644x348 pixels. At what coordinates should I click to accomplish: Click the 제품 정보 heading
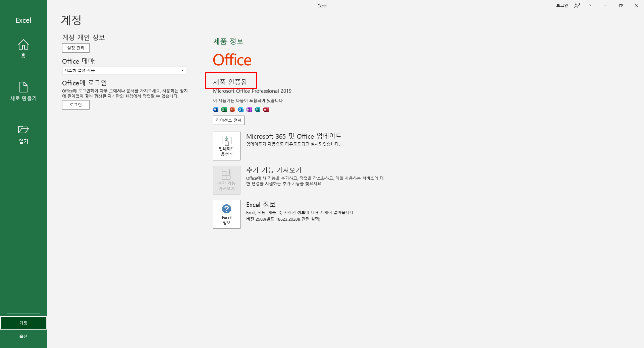tap(228, 41)
